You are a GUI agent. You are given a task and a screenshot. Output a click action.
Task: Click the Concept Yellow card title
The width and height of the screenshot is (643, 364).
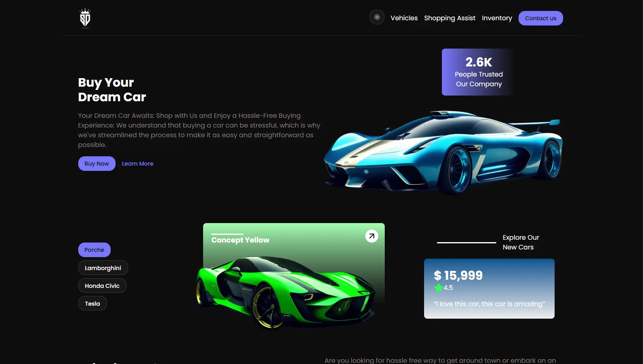240,240
